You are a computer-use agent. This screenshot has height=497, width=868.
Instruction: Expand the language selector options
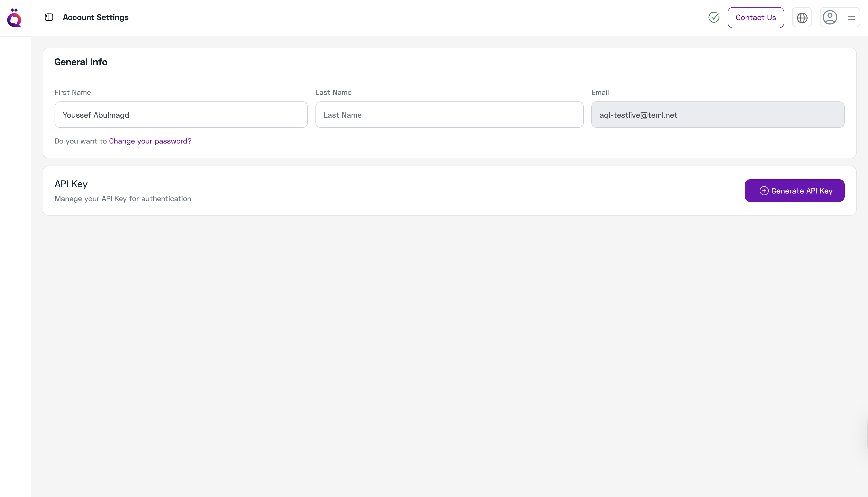tap(802, 17)
